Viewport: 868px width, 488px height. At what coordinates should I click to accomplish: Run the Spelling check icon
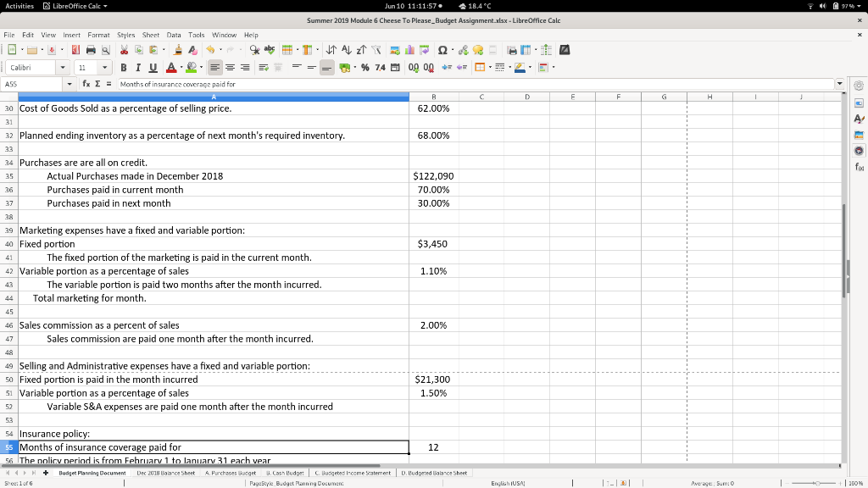tap(270, 50)
